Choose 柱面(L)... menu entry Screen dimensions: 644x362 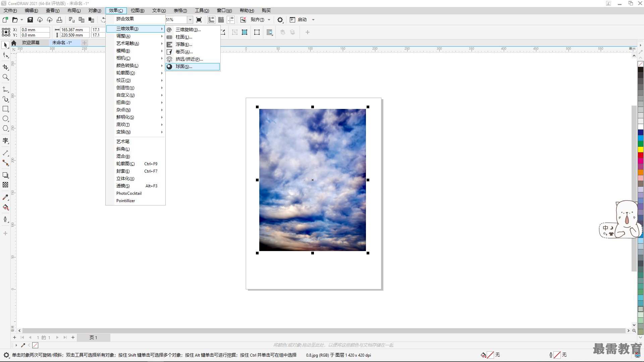193,37
